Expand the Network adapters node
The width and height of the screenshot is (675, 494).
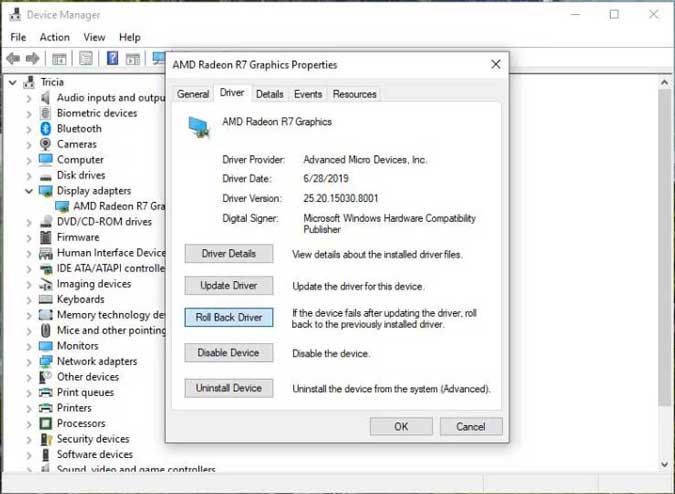pyautogui.click(x=29, y=361)
